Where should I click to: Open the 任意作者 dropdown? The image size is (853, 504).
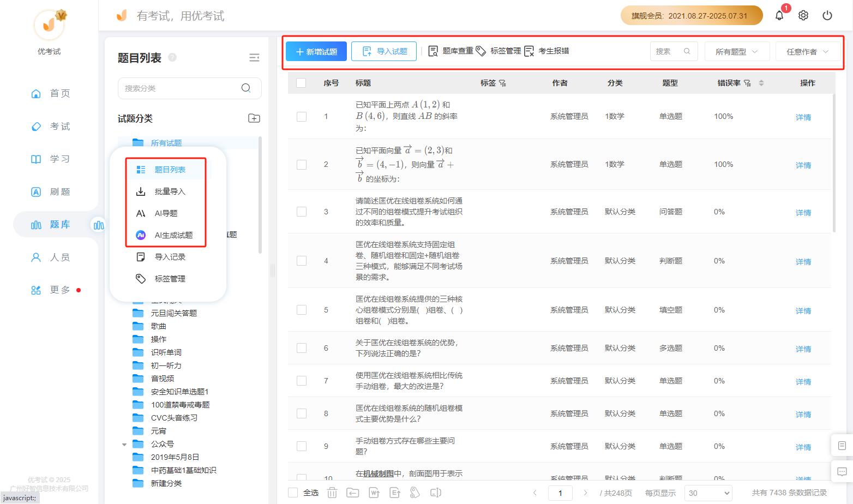tap(808, 51)
